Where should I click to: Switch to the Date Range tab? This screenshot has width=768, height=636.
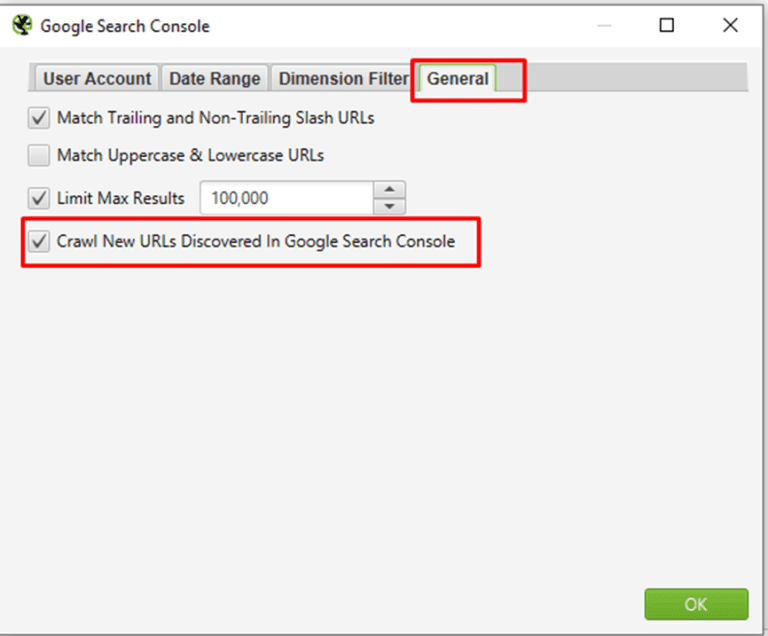(215, 78)
